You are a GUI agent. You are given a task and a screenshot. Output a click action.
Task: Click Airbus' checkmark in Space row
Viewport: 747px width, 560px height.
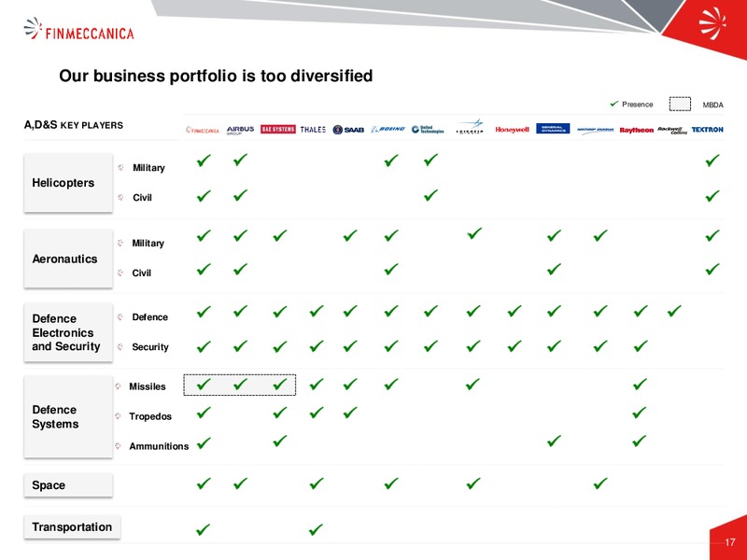(x=241, y=483)
